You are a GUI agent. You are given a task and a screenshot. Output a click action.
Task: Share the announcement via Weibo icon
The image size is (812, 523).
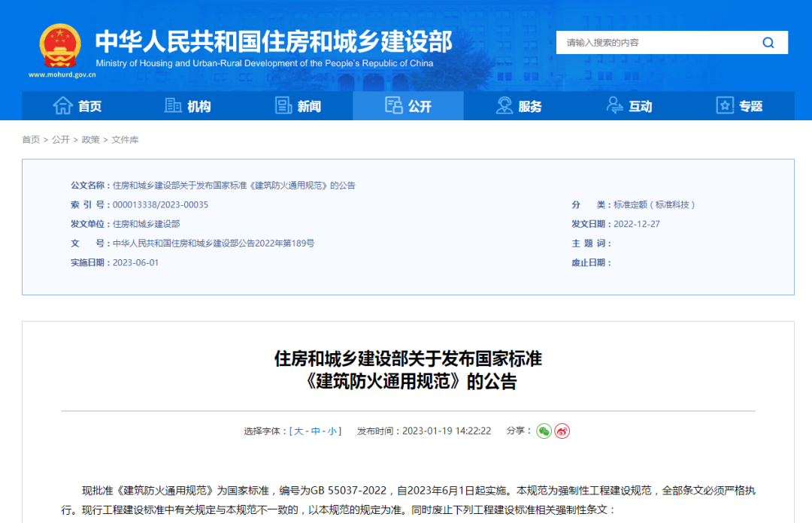(560, 431)
